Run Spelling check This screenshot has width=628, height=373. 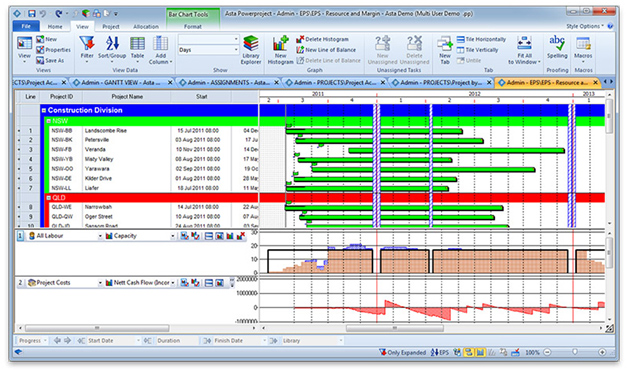coord(557,47)
